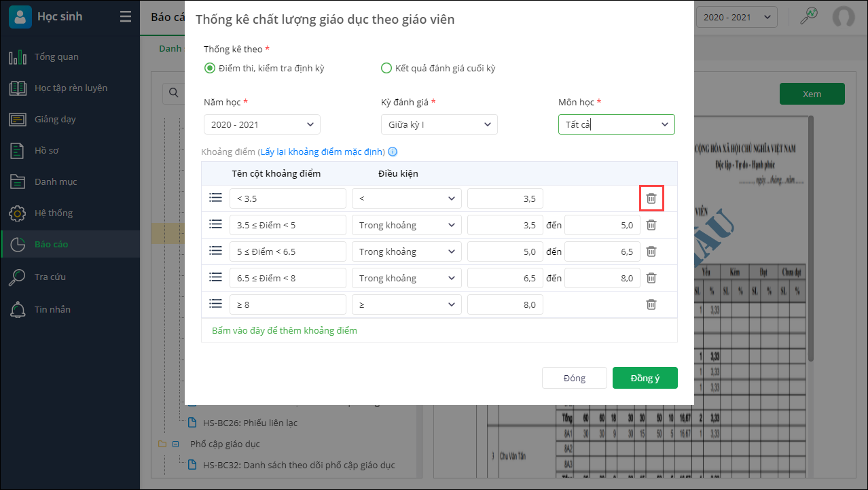Select 'Kết quả đánh giá cuối kỳ' radio
Screen dimensions: 868x490
coord(386,68)
